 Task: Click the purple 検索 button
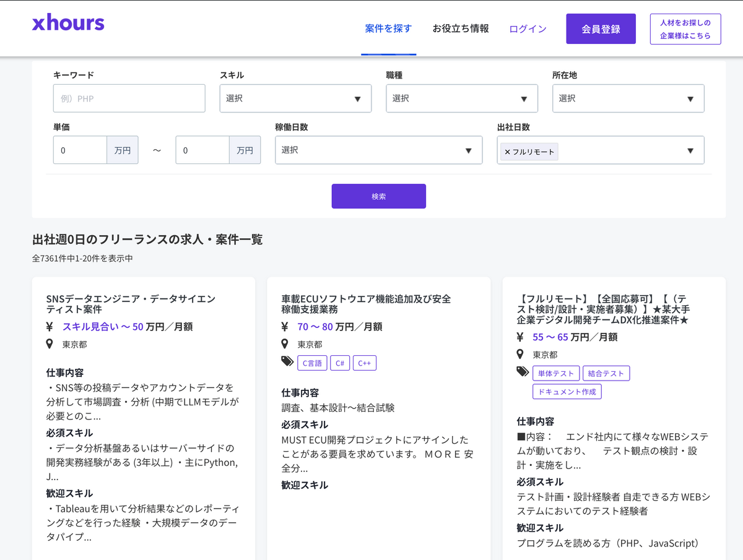[x=379, y=196]
